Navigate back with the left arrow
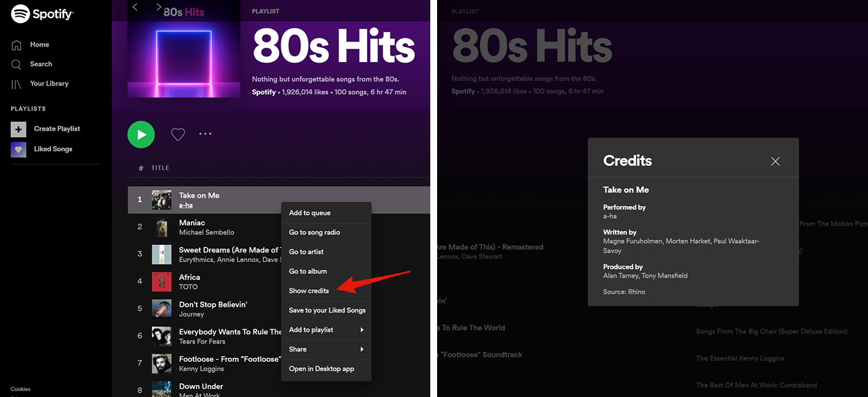This screenshot has height=397, width=868. coord(135,7)
